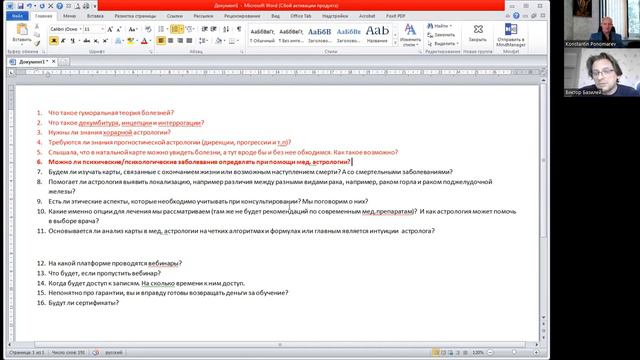
Task: Sort the selected text
Action: point(227,29)
